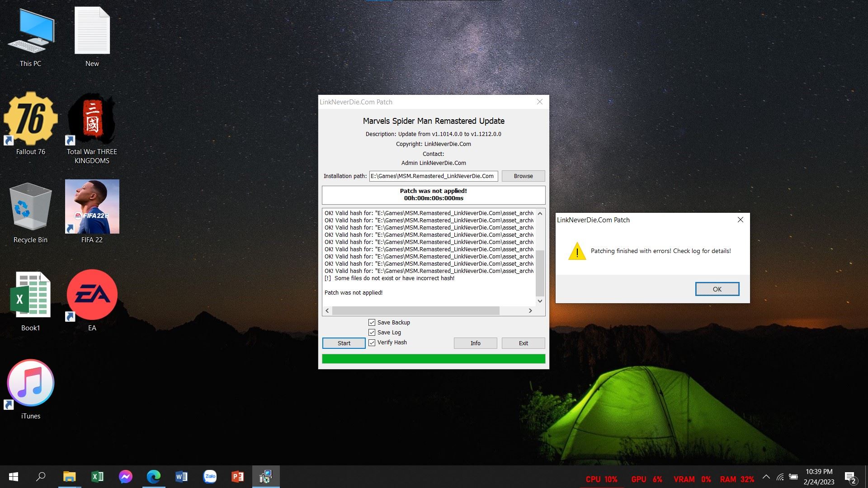This screenshot has width=868, height=488.
Task: Click the VRAM 0% monitor readout
Action: click(x=693, y=479)
